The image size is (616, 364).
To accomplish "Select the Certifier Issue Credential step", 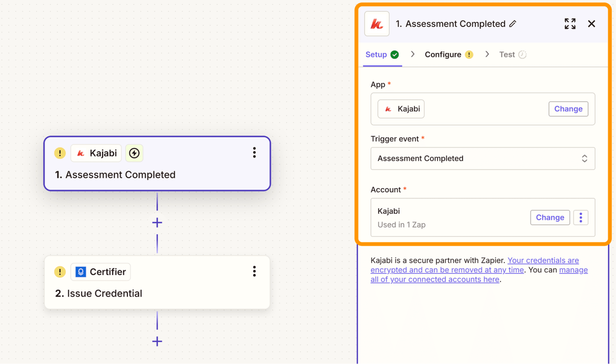I will click(x=157, y=282).
